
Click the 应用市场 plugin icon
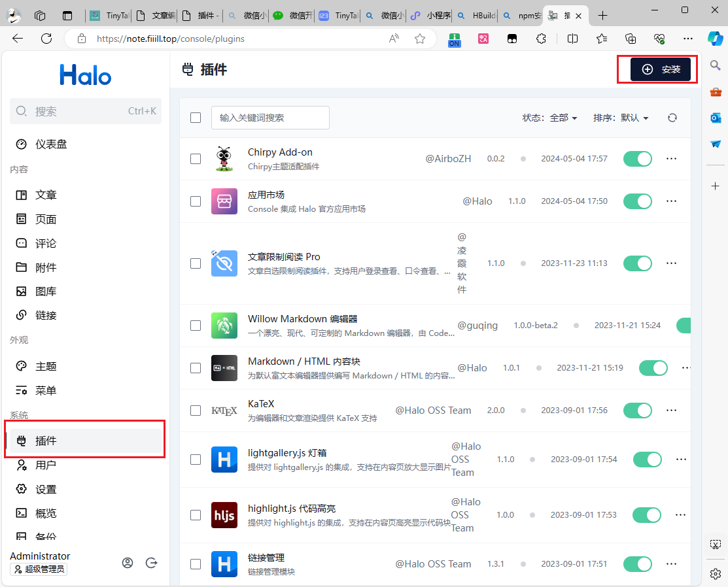[224, 201]
